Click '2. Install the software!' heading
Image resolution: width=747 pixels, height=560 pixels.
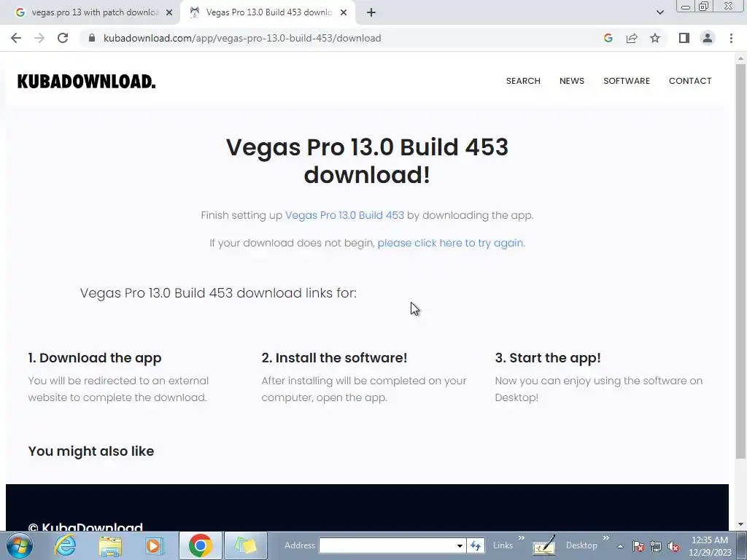click(x=334, y=357)
